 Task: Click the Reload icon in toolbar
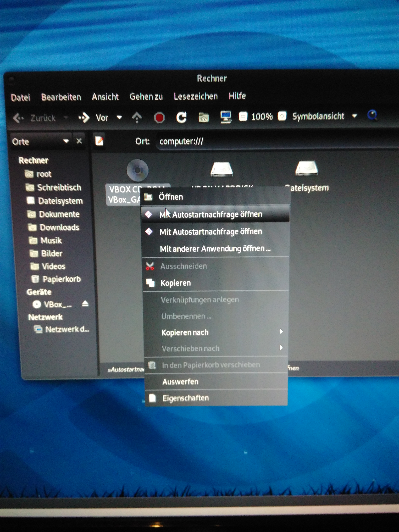click(x=181, y=118)
